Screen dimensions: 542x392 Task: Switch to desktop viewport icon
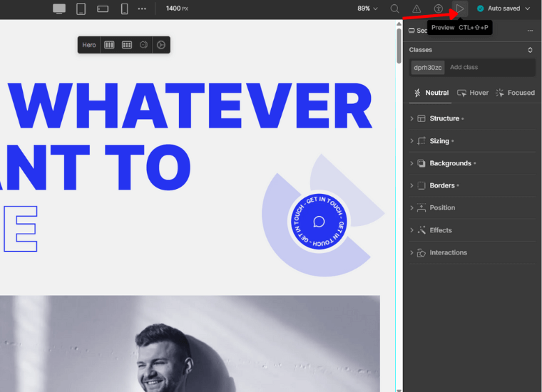point(59,9)
